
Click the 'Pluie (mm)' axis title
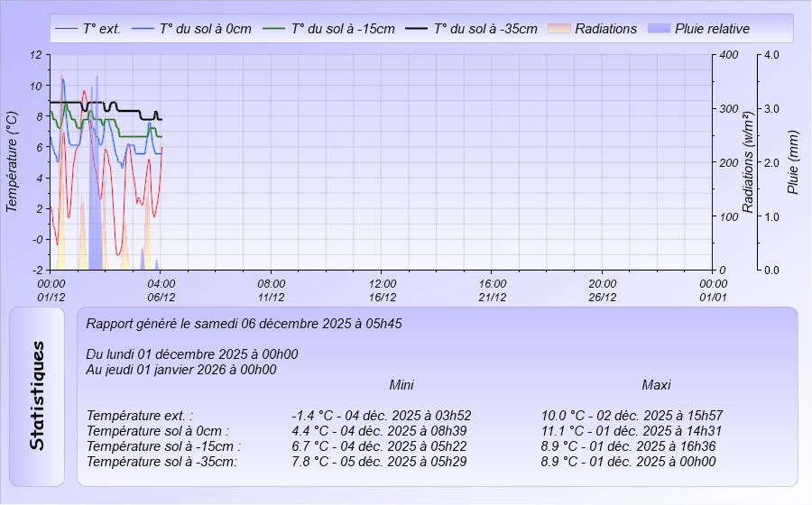pyautogui.click(x=792, y=162)
